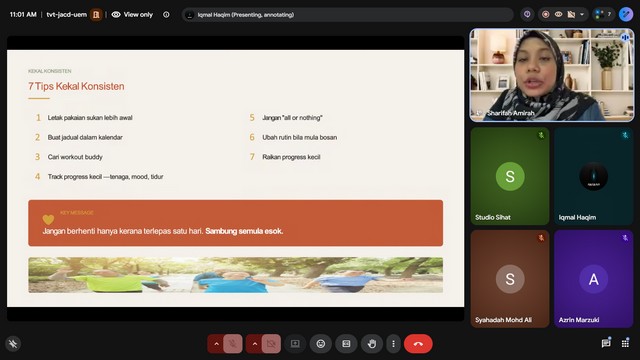Open the activities grid at bottom right
640x360 pixels.
[x=625, y=343]
